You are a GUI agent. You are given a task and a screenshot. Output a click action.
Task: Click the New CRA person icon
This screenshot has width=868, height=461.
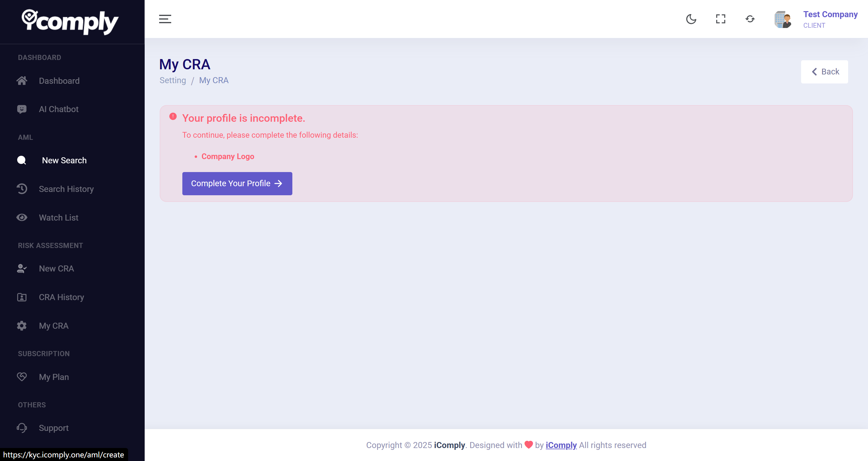click(22, 268)
